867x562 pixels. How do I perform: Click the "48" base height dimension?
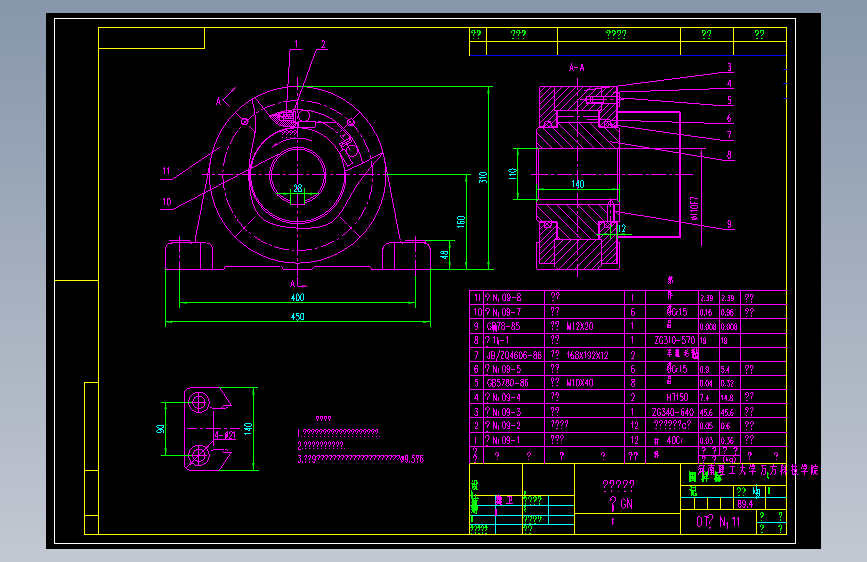click(444, 255)
